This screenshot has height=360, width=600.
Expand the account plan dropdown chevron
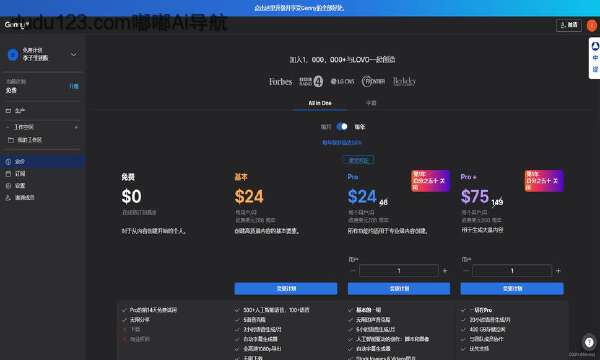(x=74, y=54)
